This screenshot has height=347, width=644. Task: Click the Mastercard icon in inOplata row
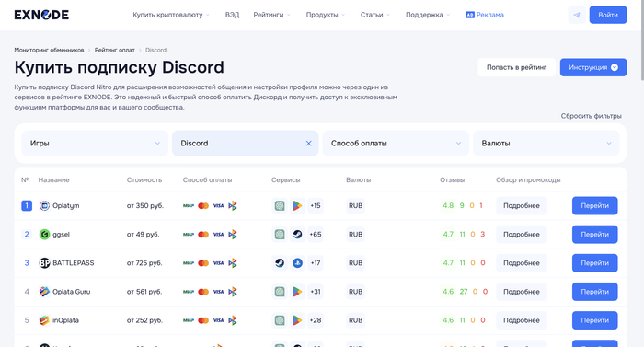click(203, 320)
